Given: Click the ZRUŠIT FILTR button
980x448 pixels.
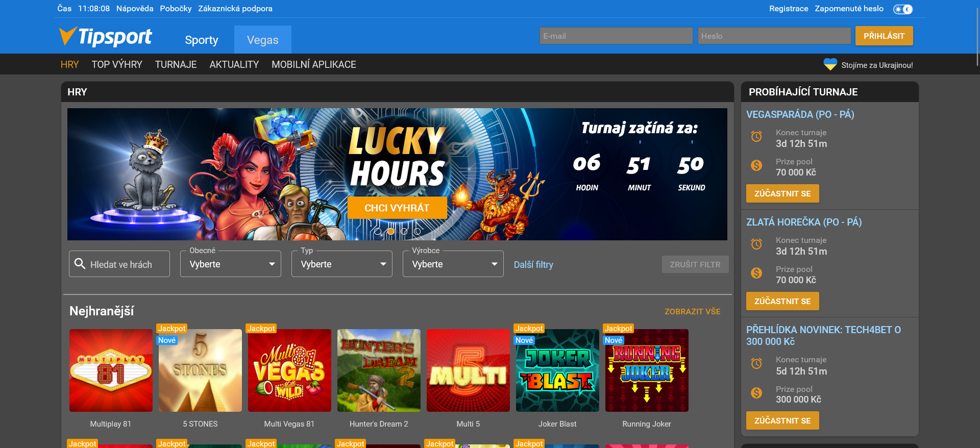Looking at the screenshot, I should click(x=695, y=264).
